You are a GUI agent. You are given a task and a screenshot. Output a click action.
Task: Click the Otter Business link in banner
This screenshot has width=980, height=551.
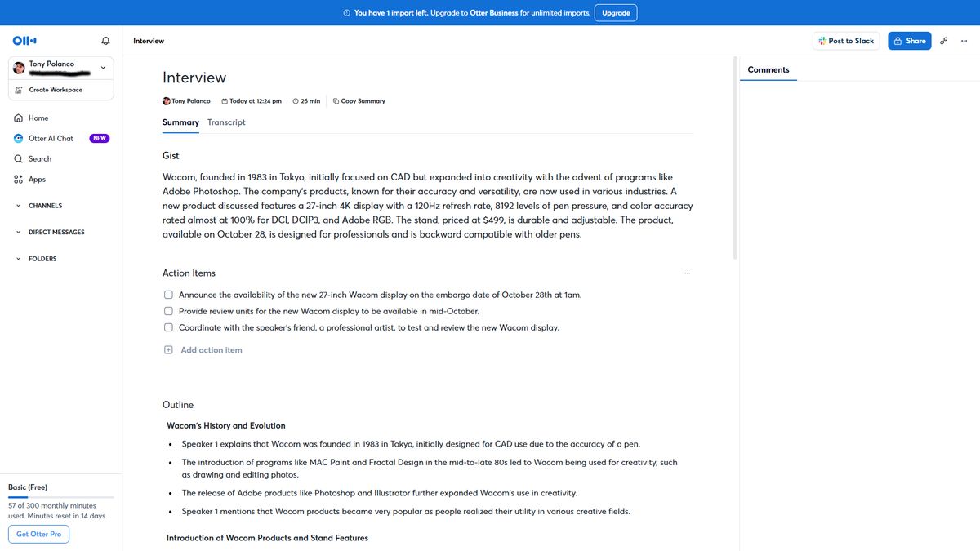494,13
